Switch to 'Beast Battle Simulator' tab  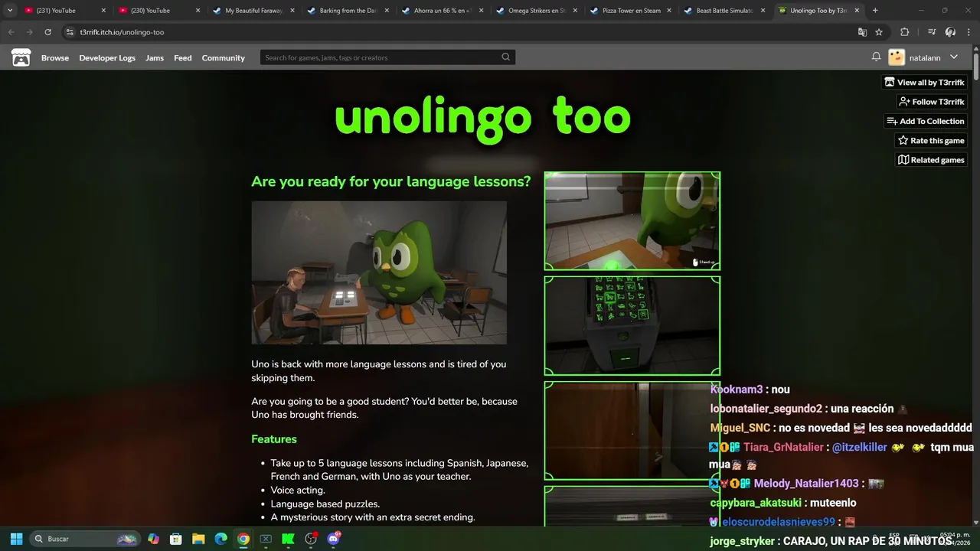tap(724, 11)
